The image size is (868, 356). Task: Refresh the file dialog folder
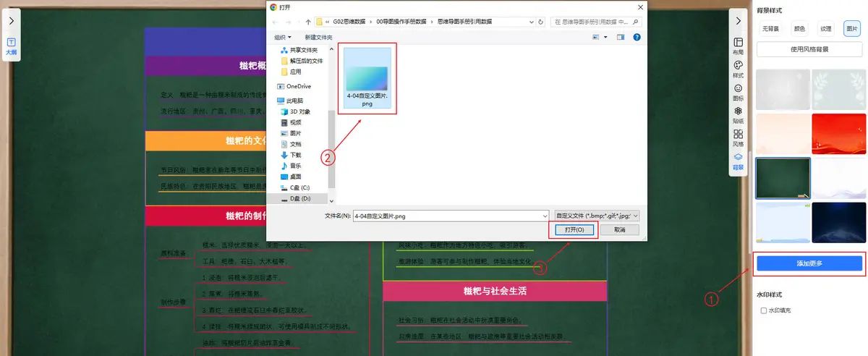point(540,22)
